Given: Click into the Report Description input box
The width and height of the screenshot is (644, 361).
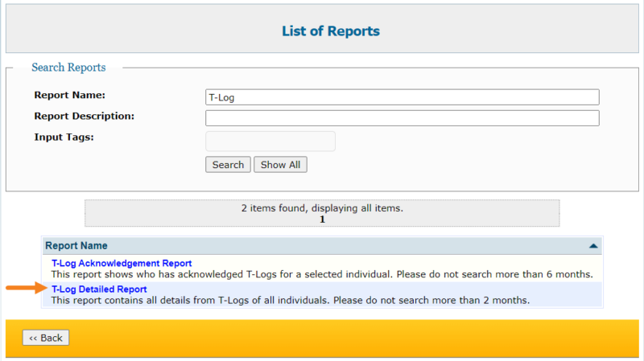Looking at the screenshot, I should click(402, 118).
